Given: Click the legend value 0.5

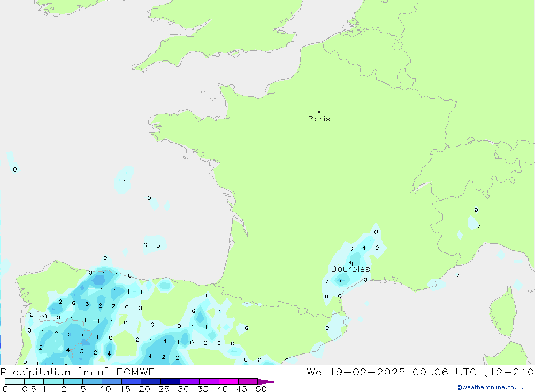Looking at the screenshot, I should point(29,389).
